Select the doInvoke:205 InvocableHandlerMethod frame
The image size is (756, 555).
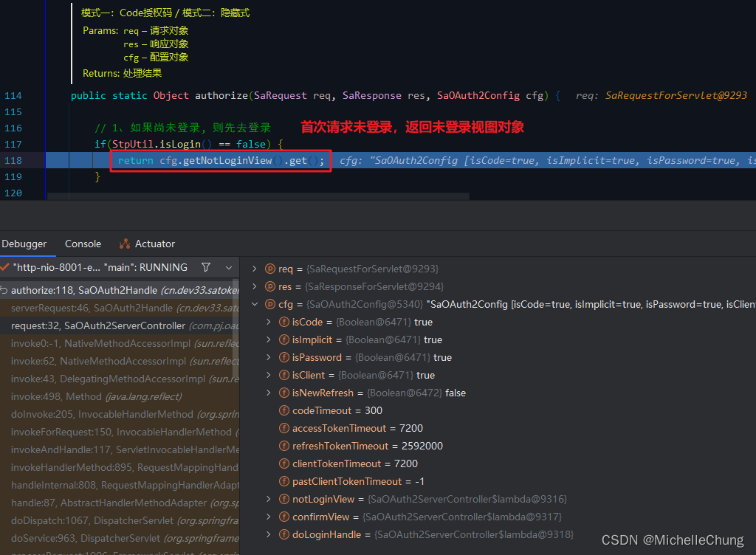(x=119, y=414)
